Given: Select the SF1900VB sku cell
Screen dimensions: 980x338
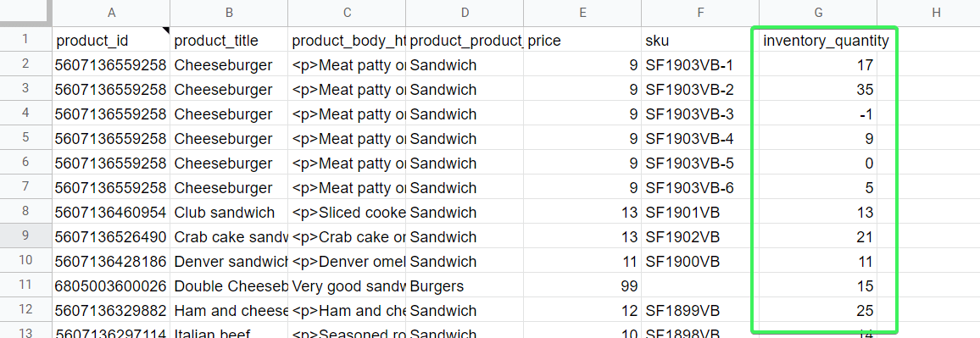Looking at the screenshot, I should tap(700, 261).
